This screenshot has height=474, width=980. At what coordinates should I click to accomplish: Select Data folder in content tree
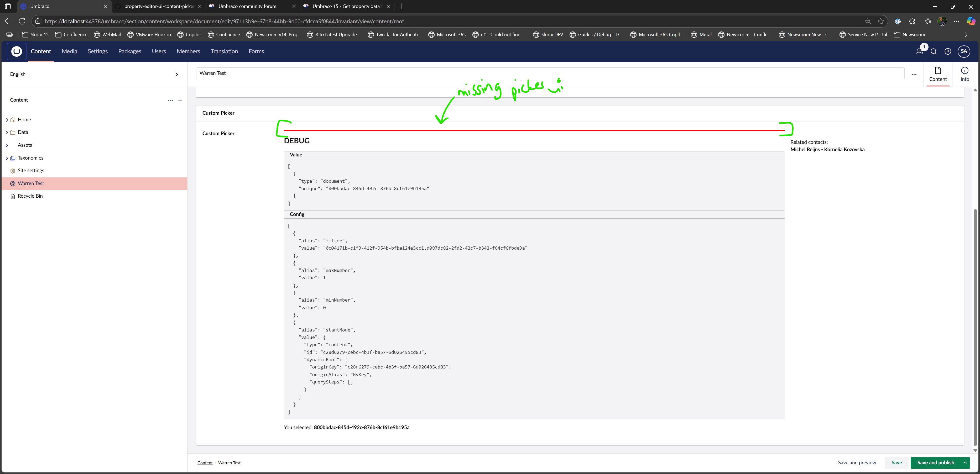(x=23, y=132)
